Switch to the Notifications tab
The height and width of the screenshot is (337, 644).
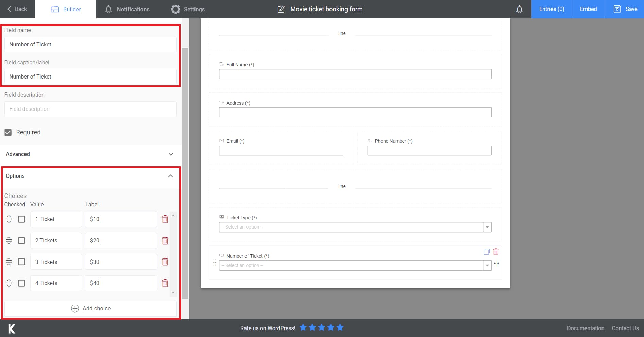tap(127, 9)
